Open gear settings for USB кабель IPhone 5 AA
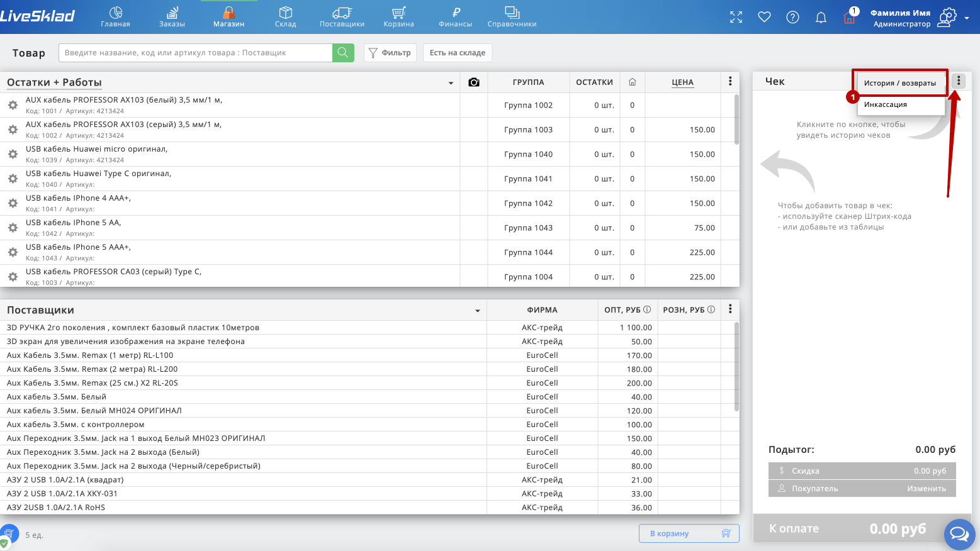 point(13,228)
